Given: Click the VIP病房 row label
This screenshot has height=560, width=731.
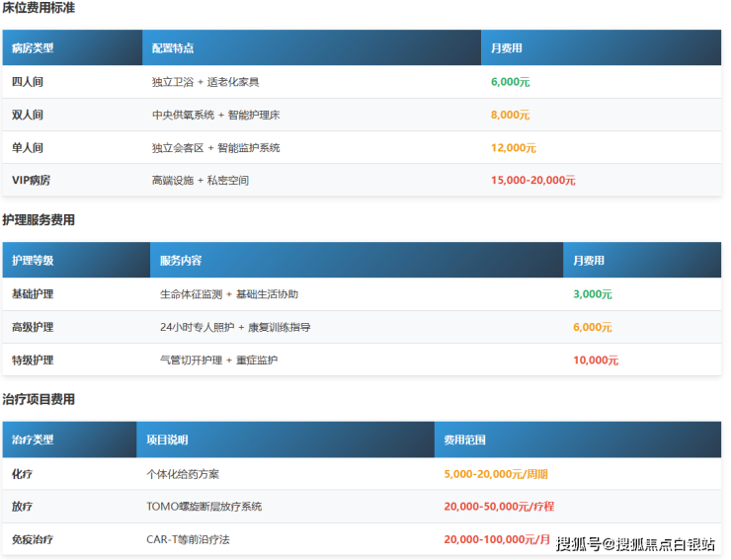Looking at the screenshot, I should [x=32, y=181].
